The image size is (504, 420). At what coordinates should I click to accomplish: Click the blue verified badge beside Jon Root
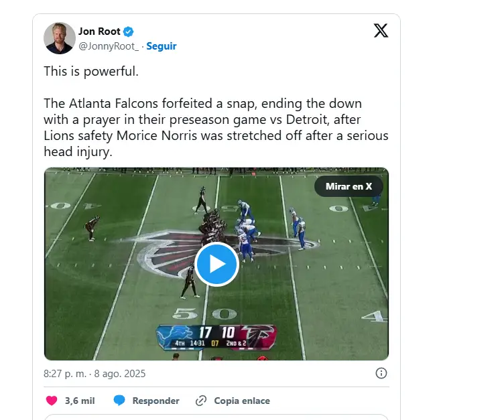pos(129,31)
